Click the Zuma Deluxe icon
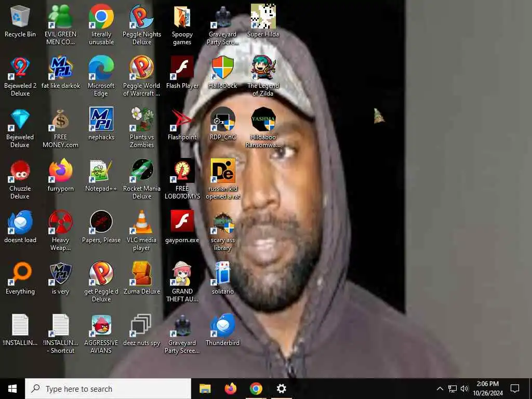 click(141, 273)
